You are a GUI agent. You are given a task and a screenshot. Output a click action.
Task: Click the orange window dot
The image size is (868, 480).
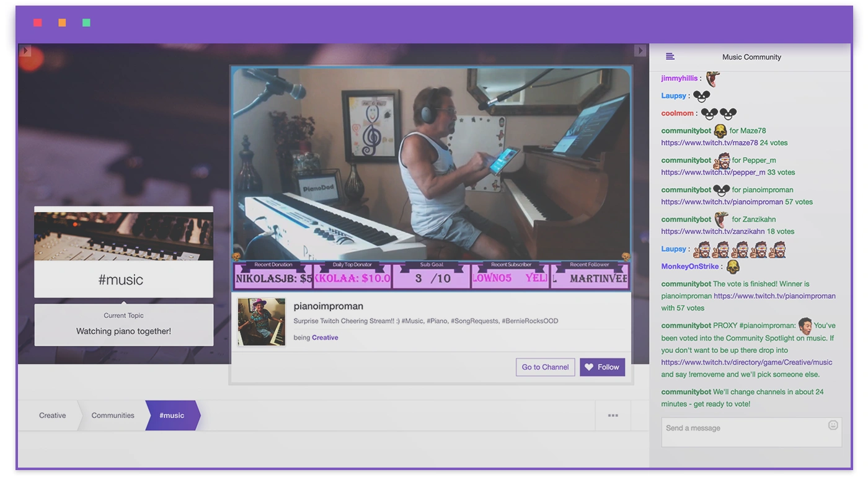62,23
